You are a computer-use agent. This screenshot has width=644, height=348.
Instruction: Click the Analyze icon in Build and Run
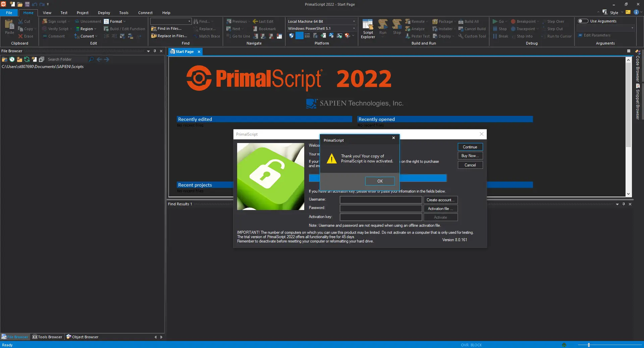click(x=408, y=29)
